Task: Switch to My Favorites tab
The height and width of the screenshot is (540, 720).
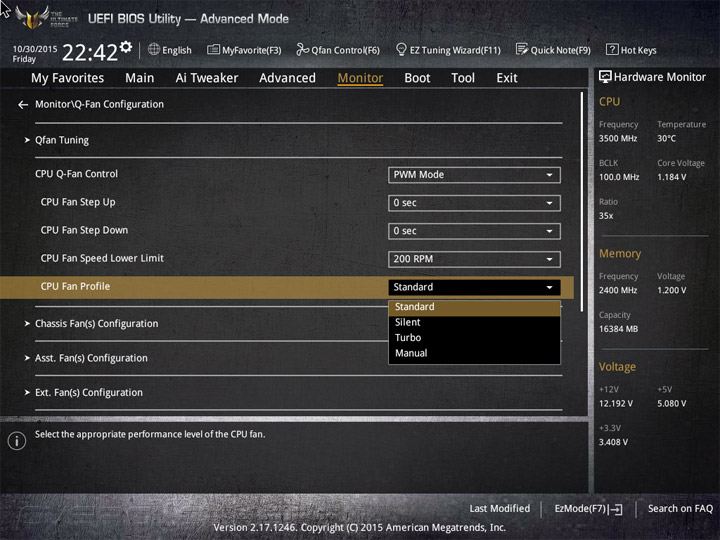Action: pyautogui.click(x=68, y=78)
